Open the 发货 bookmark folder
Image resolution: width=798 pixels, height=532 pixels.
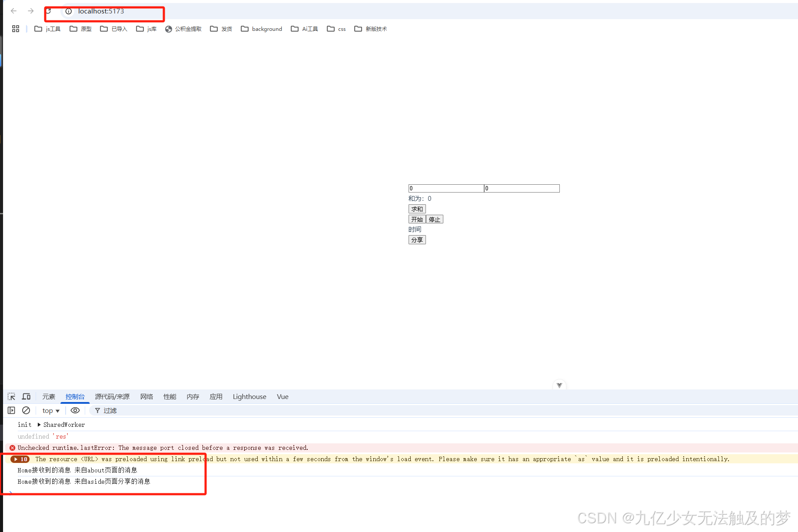(221, 29)
